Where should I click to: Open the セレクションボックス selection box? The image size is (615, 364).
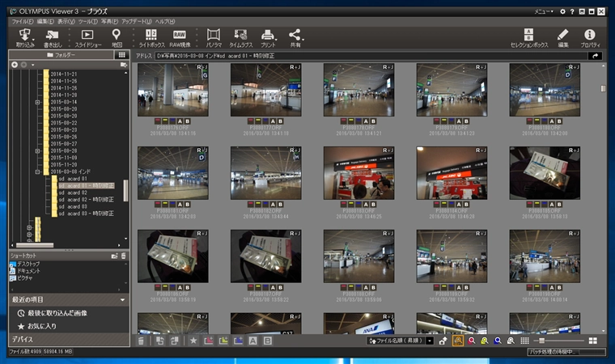tap(528, 38)
